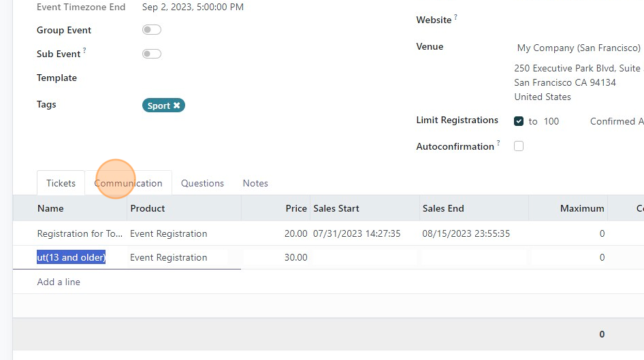Open the Venue My Company (San Francisco) field
This screenshot has height=360, width=644.
pyautogui.click(x=579, y=48)
